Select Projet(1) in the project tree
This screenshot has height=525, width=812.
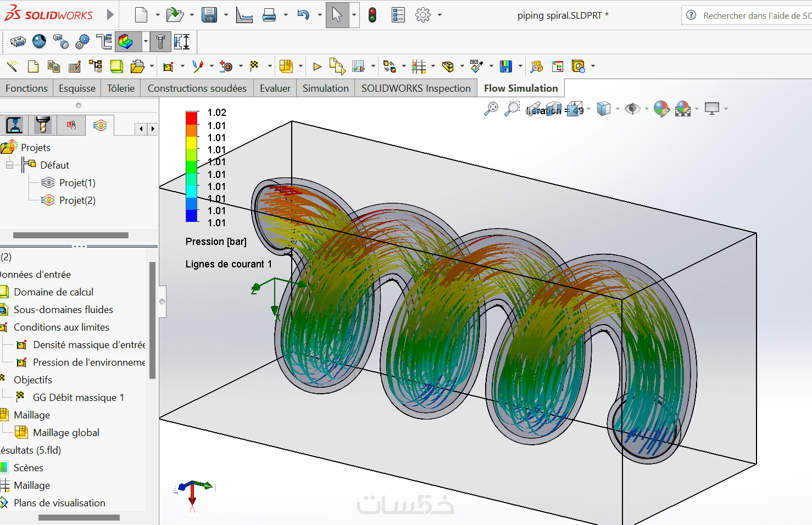pyautogui.click(x=77, y=183)
